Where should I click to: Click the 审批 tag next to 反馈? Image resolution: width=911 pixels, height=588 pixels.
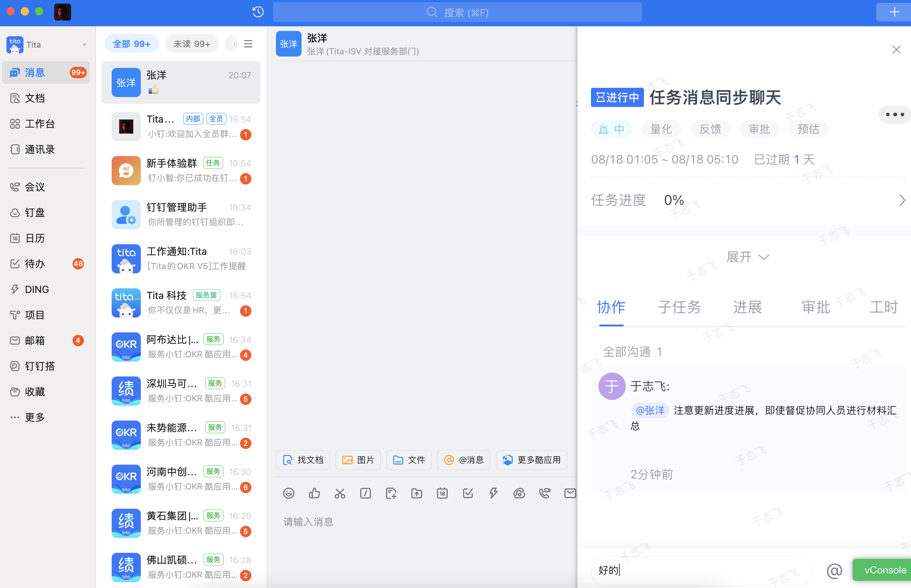759,129
